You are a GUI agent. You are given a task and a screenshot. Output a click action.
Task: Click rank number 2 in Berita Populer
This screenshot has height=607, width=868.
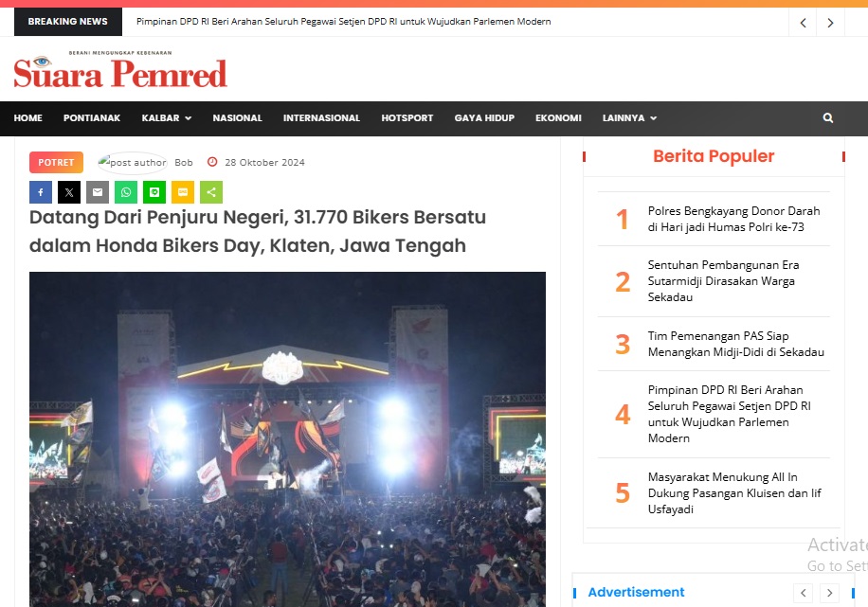tap(623, 281)
